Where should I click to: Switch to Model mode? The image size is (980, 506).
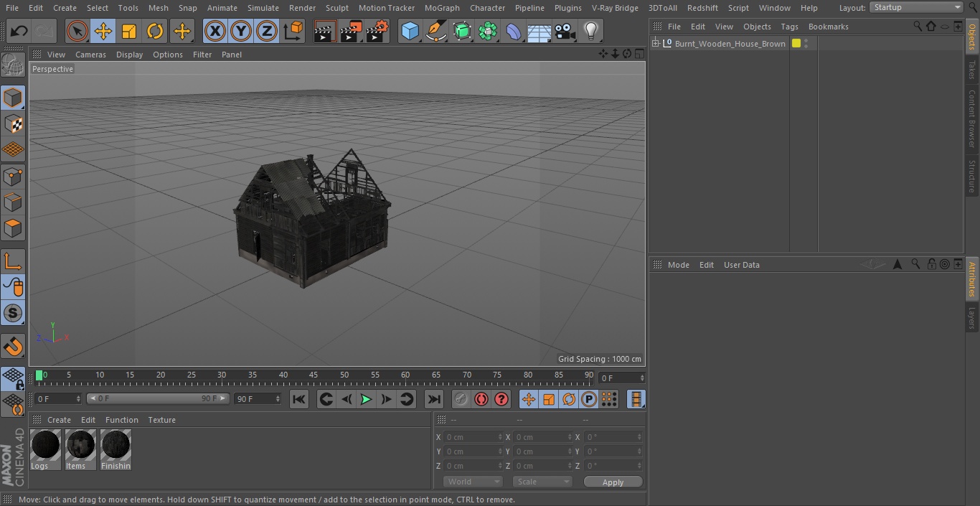pos(13,97)
